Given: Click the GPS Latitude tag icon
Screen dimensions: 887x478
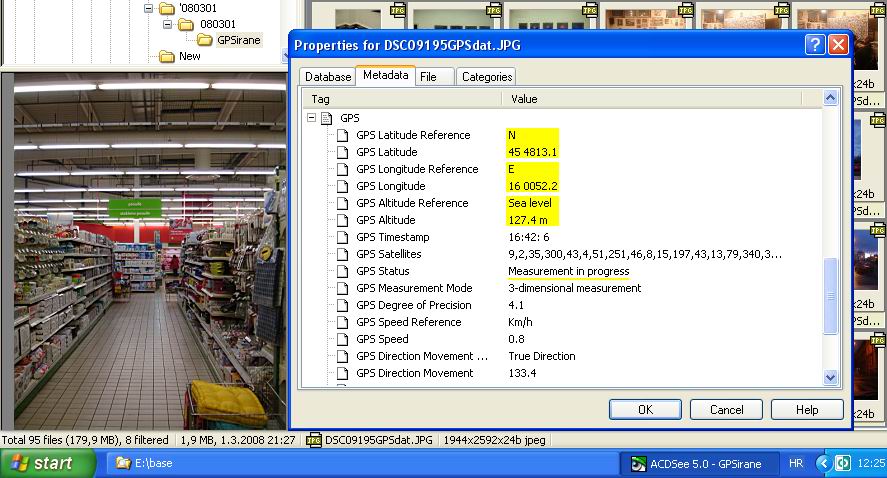Looking at the screenshot, I should (x=342, y=152).
